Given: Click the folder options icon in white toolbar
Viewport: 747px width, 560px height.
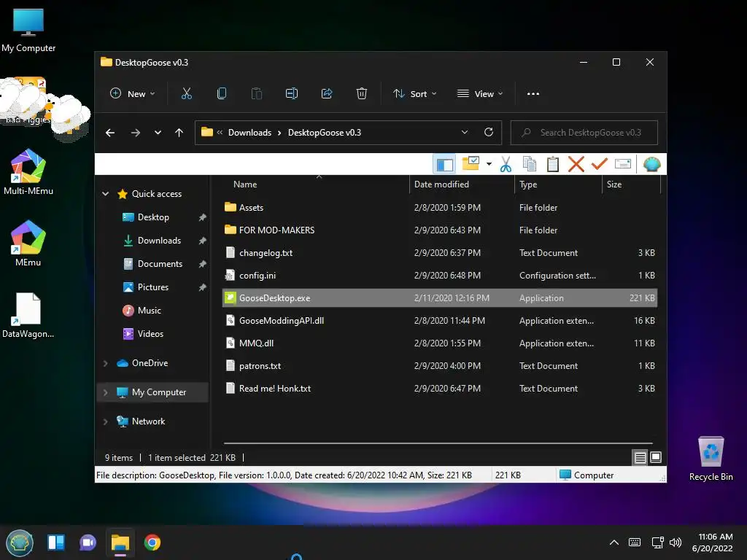Looking at the screenshot, I should [471, 164].
